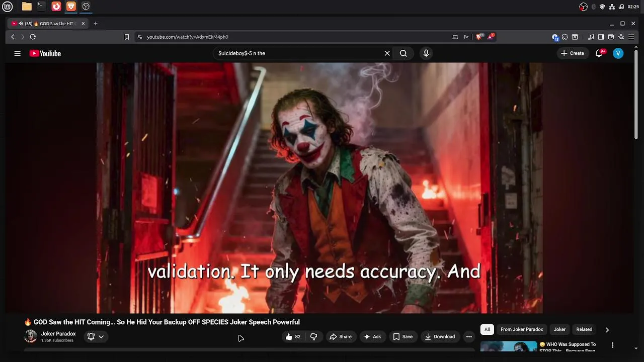Open the Brave Wallet icon
Screen dimensions: 644x362
coord(611,37)
